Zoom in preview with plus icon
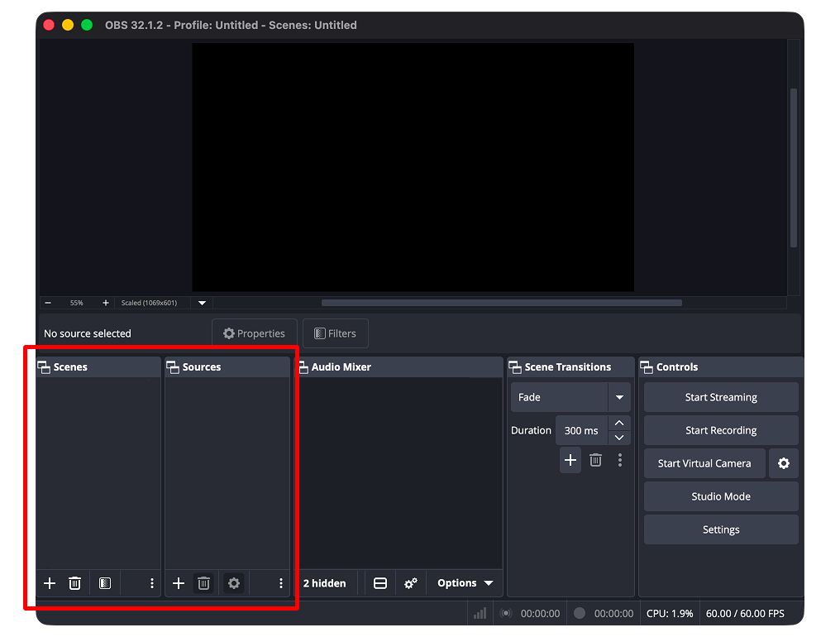The width and height of the screenshot is (840, 637). 106,303
